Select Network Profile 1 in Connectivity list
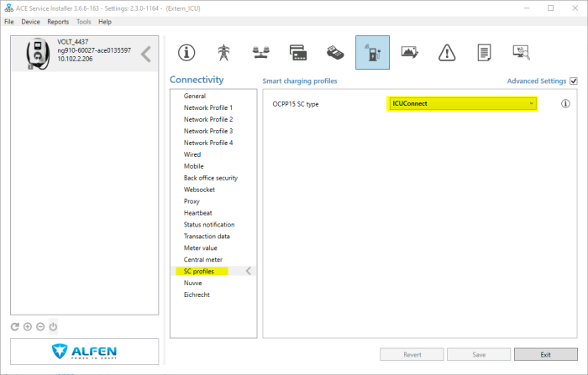 [208, 108]
